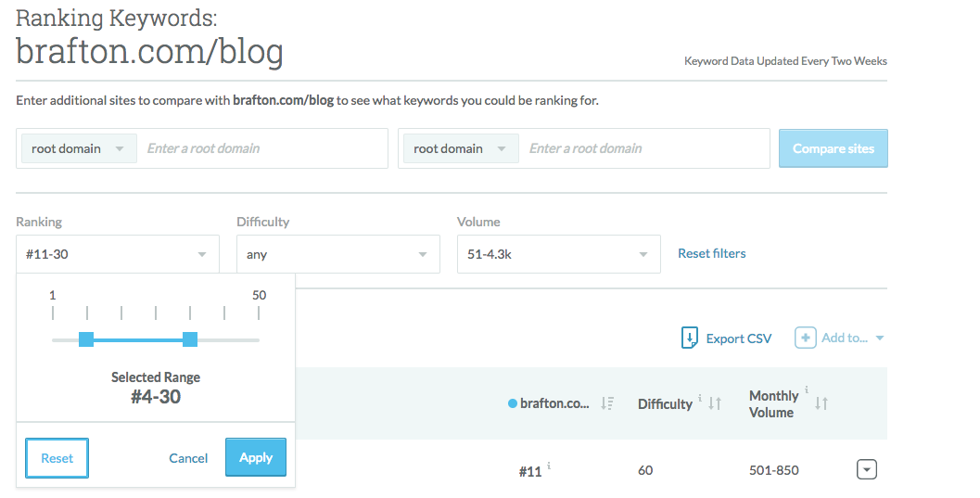This screenshot has width=980, height=498.
Task: Sort table by Monthly Volume arrows
Action: coord(821,403)
